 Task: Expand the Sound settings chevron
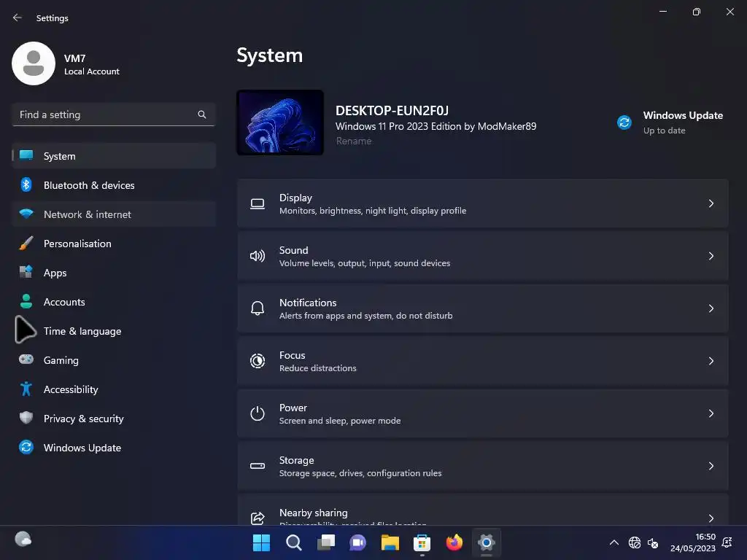click(x=711, y=256)
